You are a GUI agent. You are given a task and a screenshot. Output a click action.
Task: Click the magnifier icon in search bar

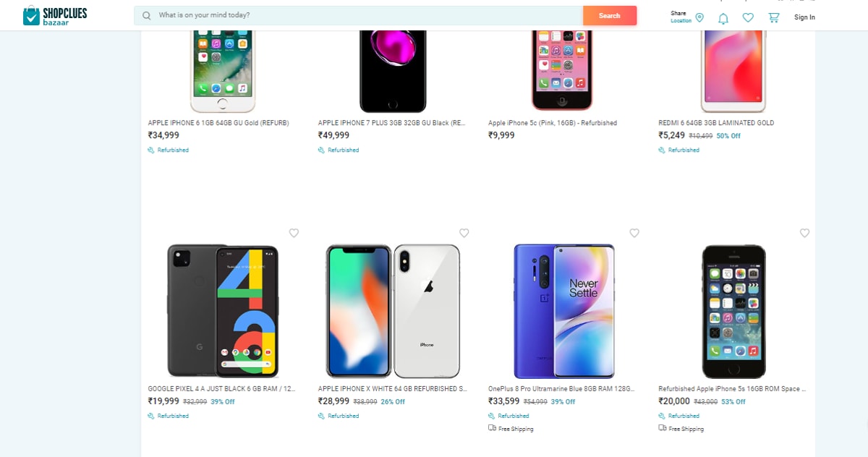tap(145, 15)
